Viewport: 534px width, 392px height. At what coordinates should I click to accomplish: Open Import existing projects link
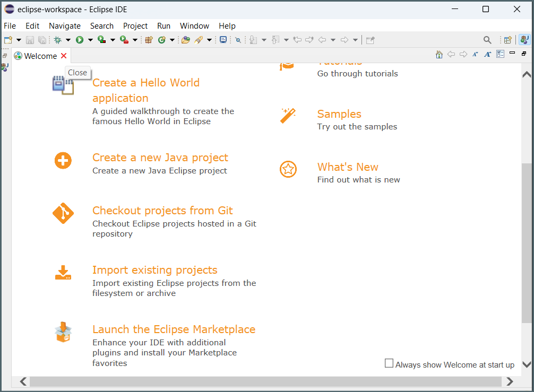pos(154,270)
